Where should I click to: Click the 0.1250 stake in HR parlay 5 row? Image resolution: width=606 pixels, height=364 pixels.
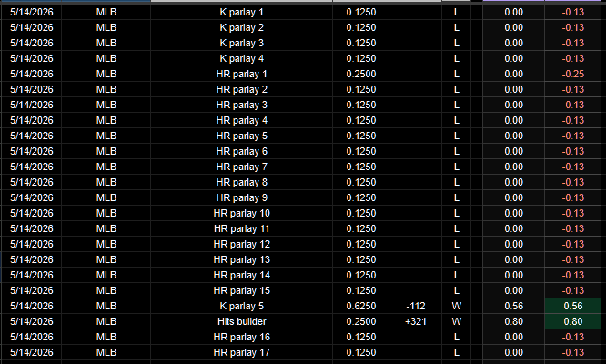click(361, 136)
